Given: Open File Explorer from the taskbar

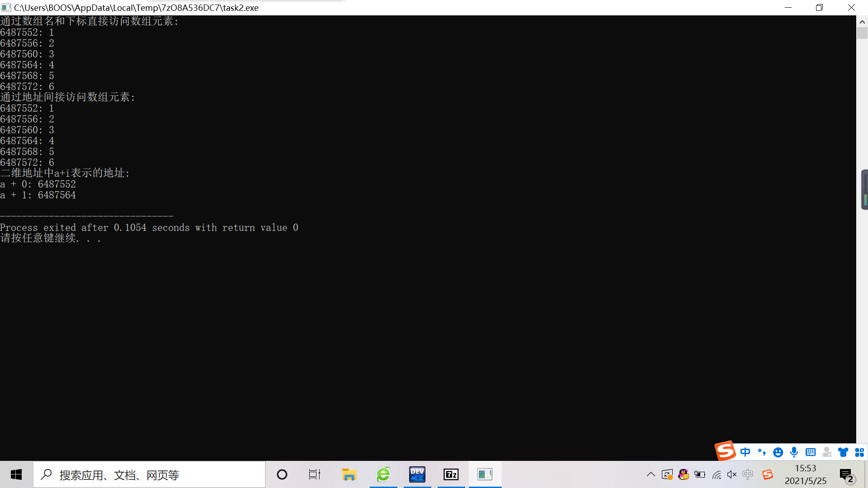Looking at the screenshot, I should (349, 474).
